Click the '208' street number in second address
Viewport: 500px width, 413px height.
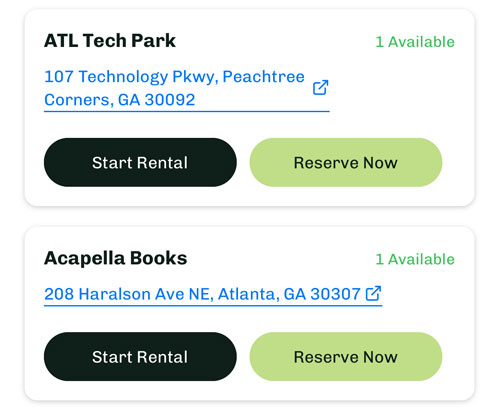click(59, 294)
